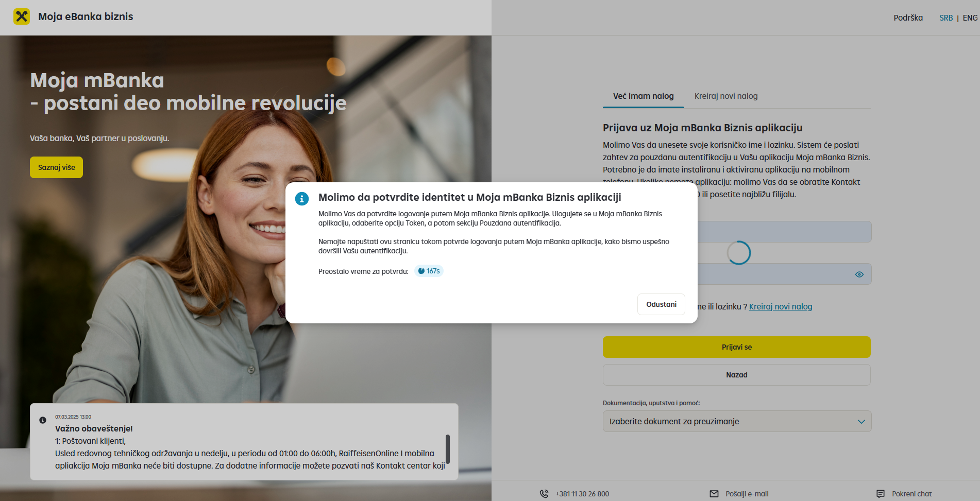Select the SRB language option

(946, 18)
